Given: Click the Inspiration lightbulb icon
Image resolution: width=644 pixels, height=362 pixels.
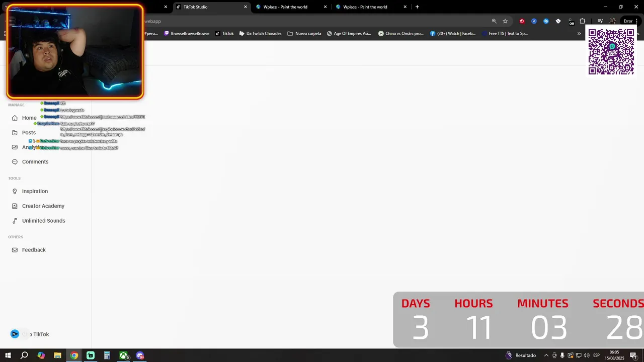Looking at the screenshot, I should (15, 192).
